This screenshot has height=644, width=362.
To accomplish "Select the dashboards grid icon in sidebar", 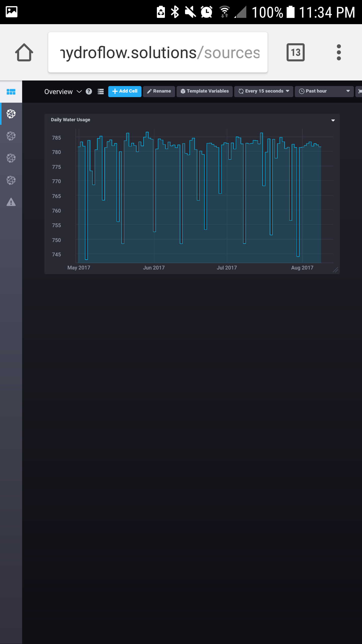I will point(11,92).
